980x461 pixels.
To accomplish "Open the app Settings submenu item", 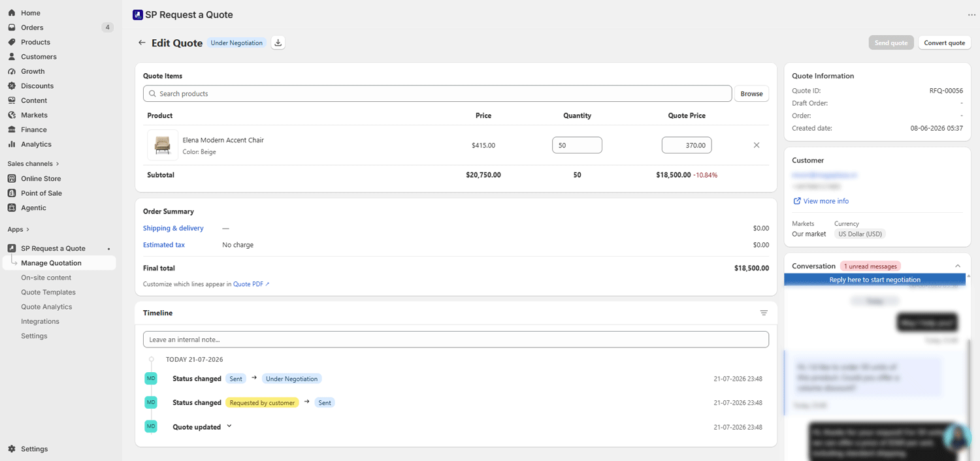I will [34, 336].
